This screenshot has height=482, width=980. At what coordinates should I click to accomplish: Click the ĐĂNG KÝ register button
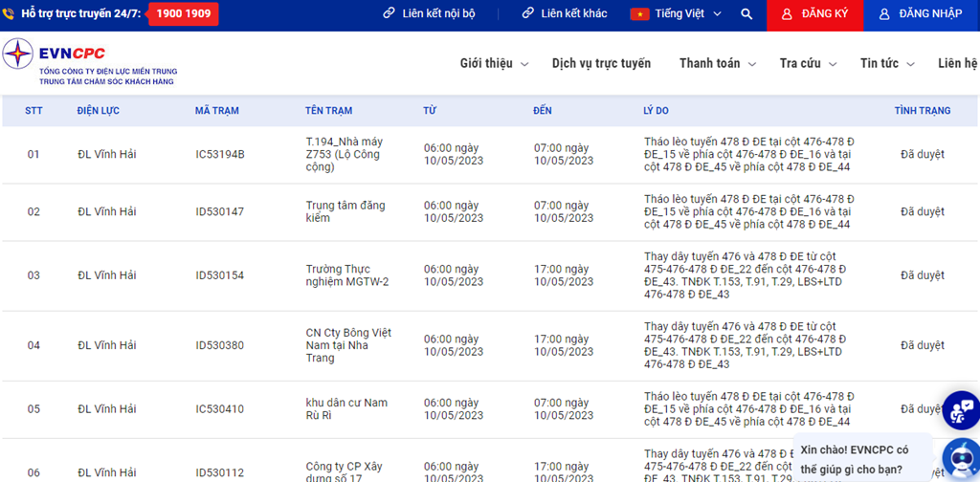[x=814, y=14]
